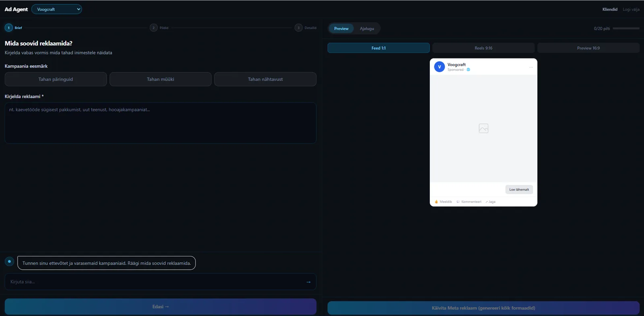Click the Kirjelda reklaami text area
644x316 pixels.
point(161,123)
